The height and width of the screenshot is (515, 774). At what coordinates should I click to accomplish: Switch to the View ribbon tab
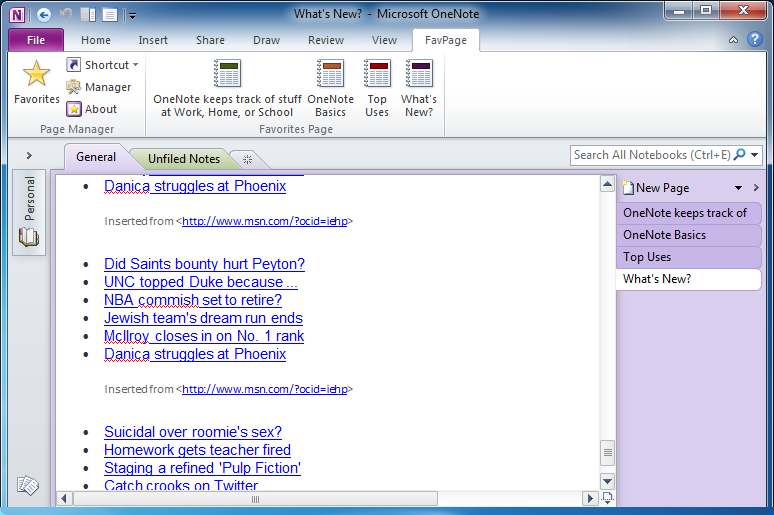click(x=384, y=40)
